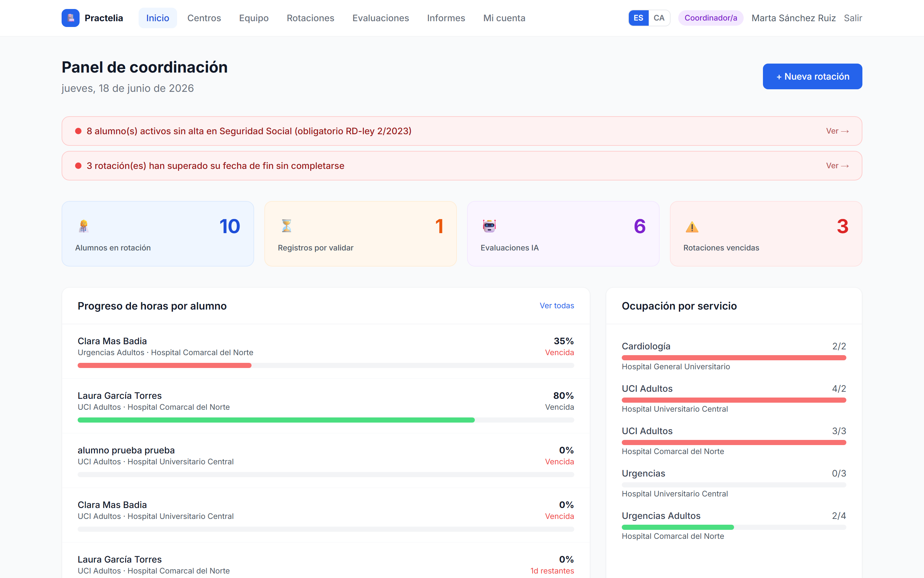
Task: Click the Urgencias Adultos 2/4 value
Action: (x=839, y=516)
